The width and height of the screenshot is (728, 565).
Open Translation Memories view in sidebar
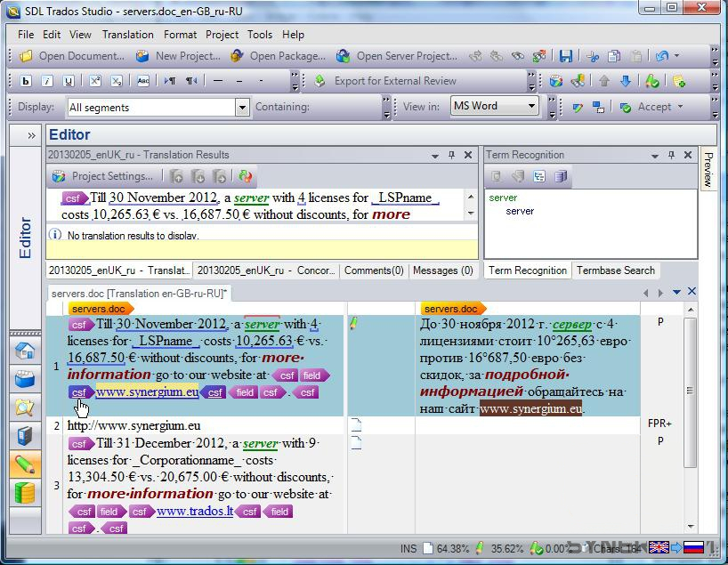tap(25, 493)
